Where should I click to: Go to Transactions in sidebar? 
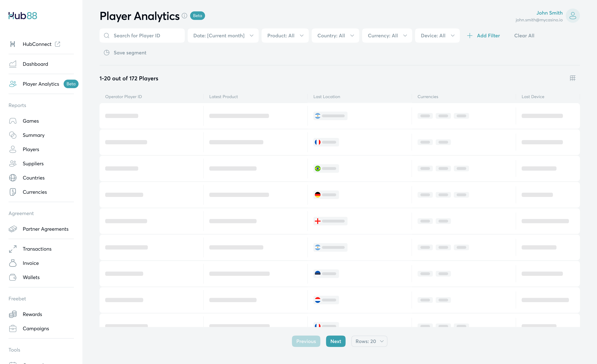click(37, 249)
